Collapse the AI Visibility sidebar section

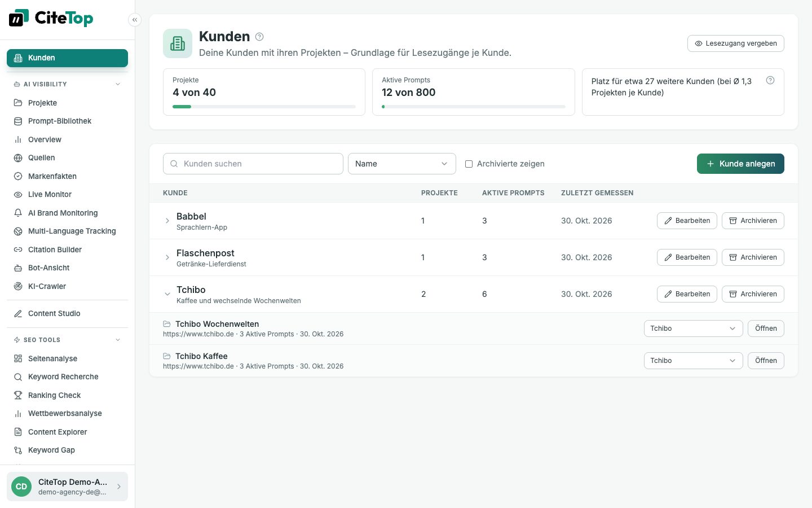(118, 84)
